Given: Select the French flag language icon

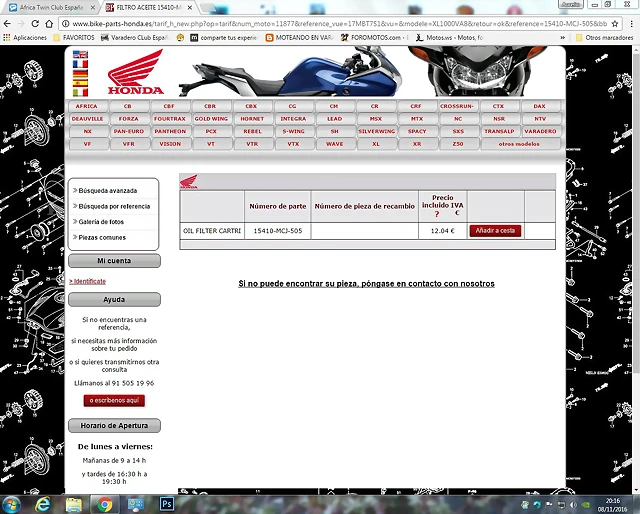Looking at the screenshot, I should coord(80,64).
